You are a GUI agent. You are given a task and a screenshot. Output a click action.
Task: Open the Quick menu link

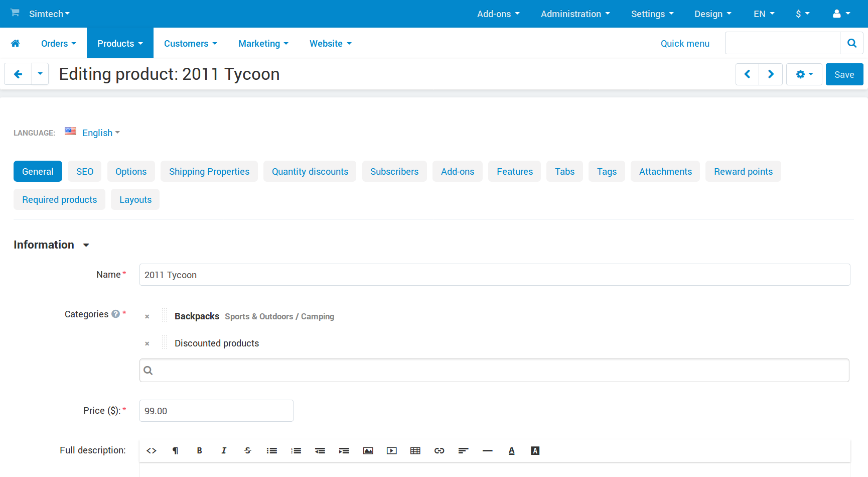point(685,43)
